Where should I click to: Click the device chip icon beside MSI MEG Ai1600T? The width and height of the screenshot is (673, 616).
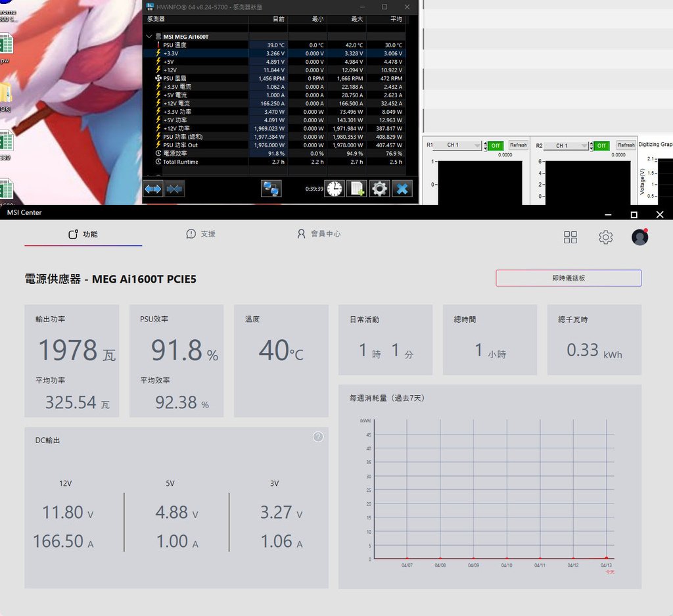coord(158,37)
